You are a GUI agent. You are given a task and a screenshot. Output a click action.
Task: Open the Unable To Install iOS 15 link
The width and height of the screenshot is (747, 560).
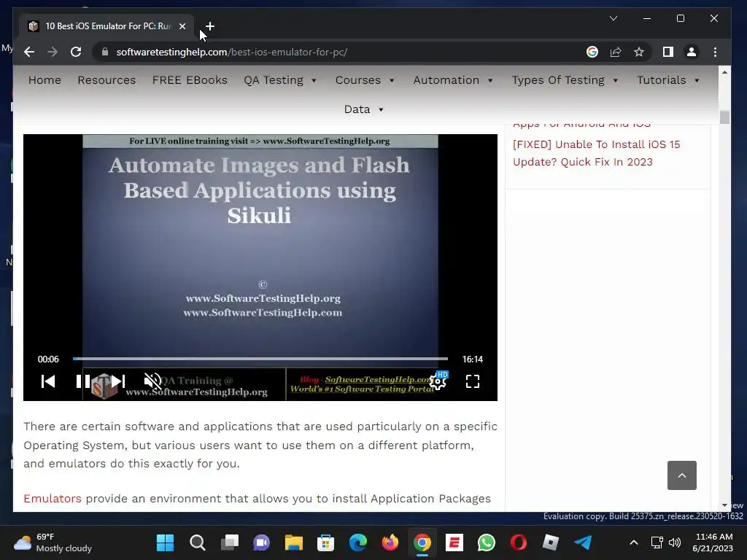pyautogui.click(x=597, y=153)
